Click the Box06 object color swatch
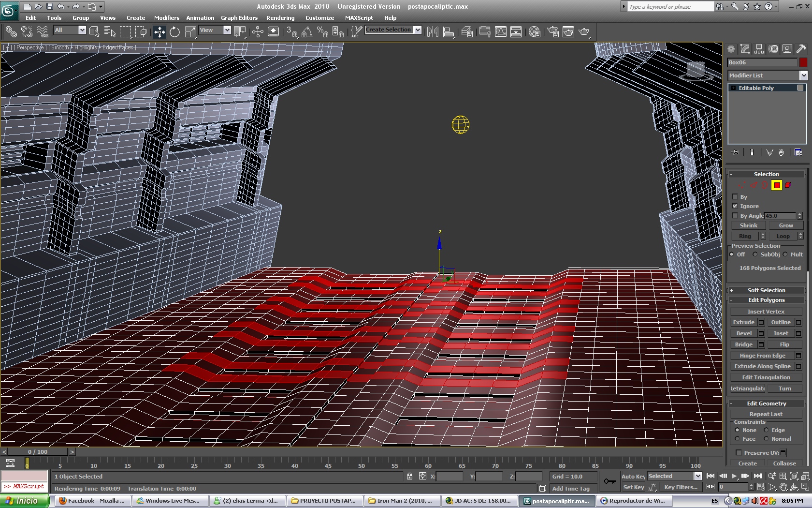The height and width of the screenshot is (508, 812). click(x=803, y=62)
